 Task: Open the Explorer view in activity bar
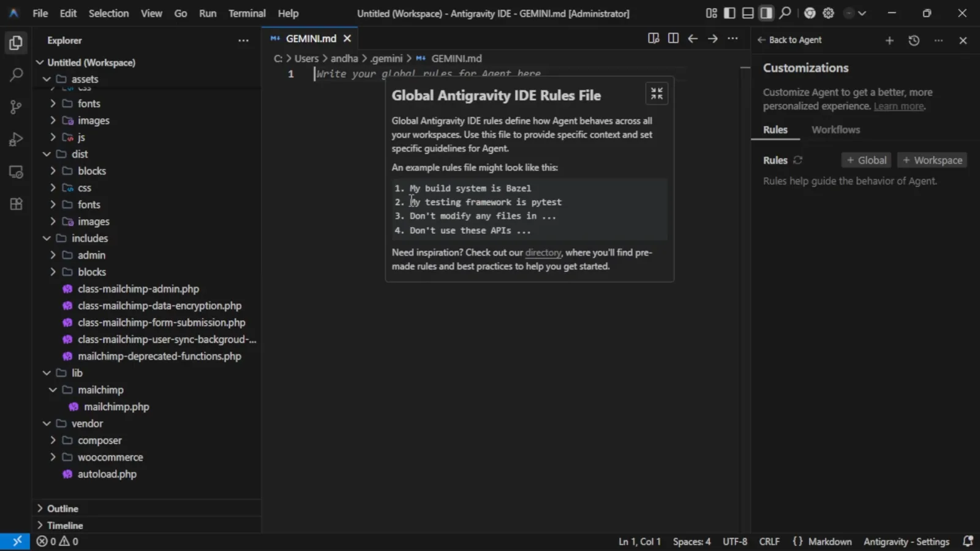[16, 43]
